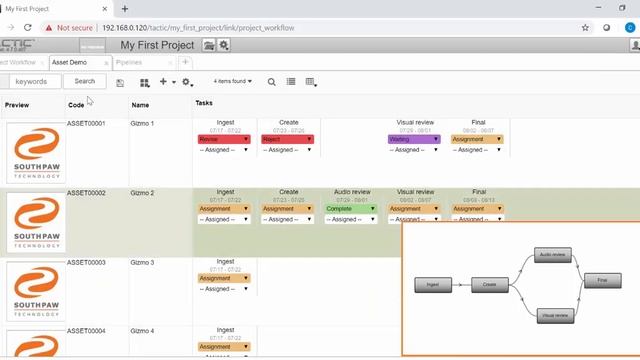Click Gizmo 1 Southpaw preview thumbnail

point(36,153)
